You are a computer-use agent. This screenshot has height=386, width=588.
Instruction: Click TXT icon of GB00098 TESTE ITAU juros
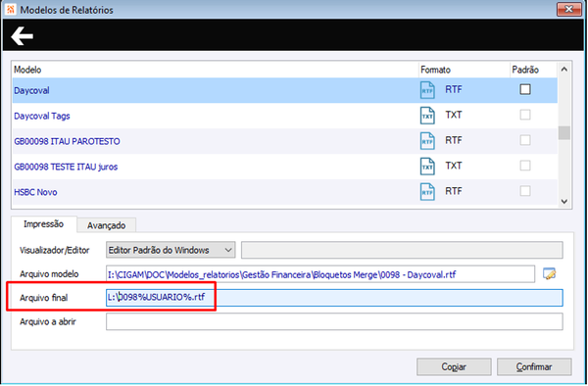(427, 167)
